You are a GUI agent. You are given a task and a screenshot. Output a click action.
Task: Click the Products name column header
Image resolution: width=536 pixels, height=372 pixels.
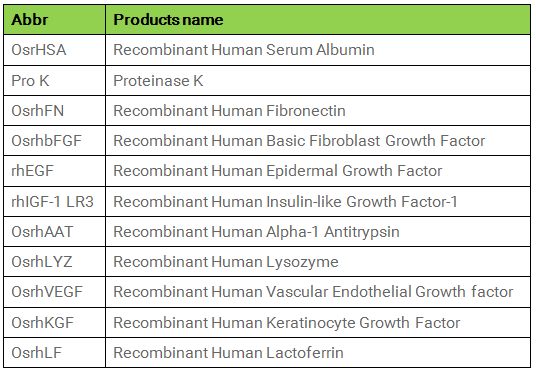click(x=318, y=19)
